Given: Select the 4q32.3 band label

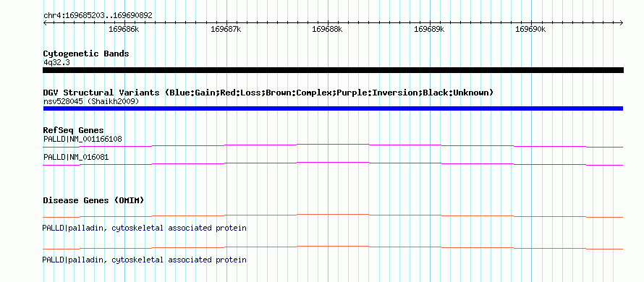Looking at the screenshot, I should (56, 62).
